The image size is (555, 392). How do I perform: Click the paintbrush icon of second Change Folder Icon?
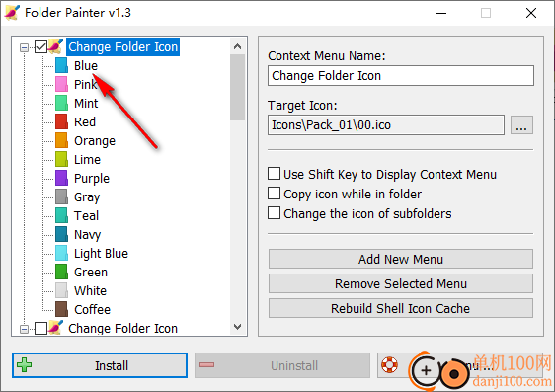56,328
